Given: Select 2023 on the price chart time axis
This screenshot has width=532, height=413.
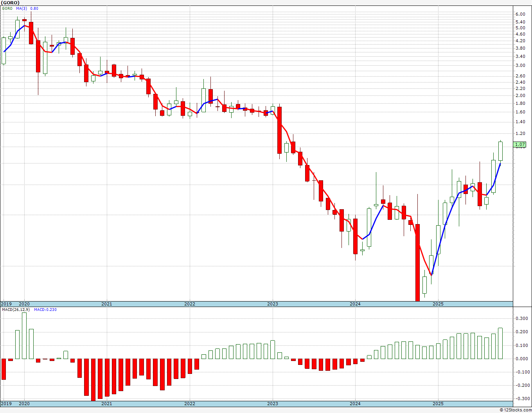Looking at the screenshot, I should [273, 304].
